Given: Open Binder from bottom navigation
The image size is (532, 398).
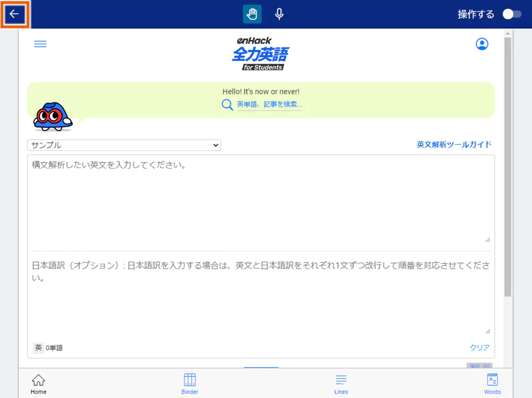Looking at the screenshot, I should tap(190, 383).
